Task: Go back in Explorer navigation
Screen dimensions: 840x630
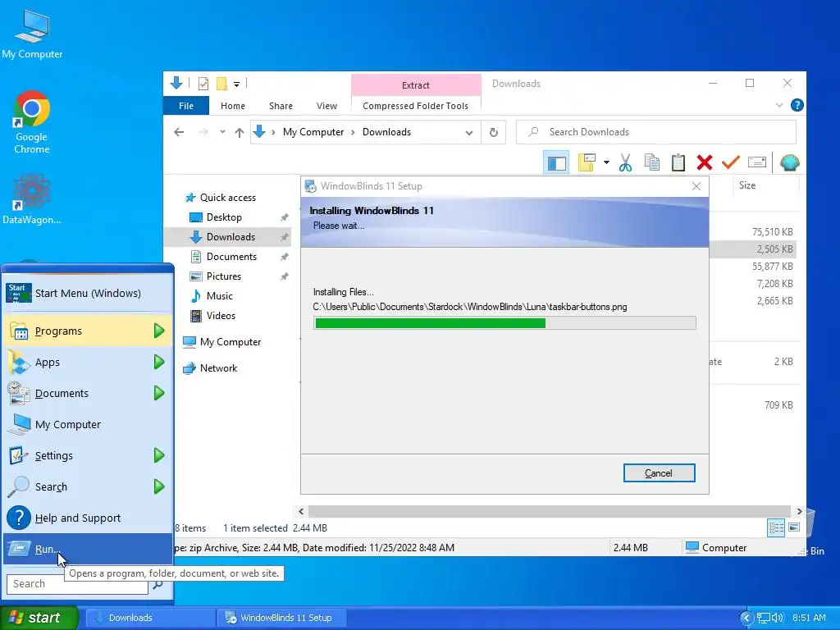Action: tap(179, 132)
